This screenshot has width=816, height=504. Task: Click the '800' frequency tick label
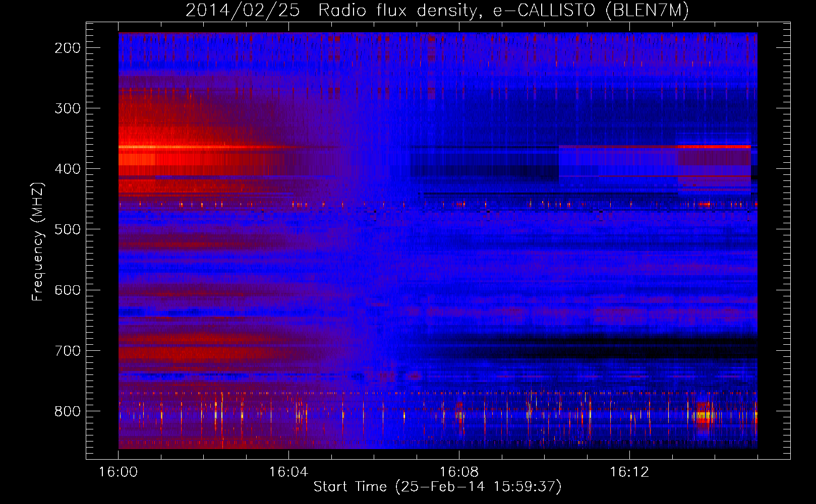click(x=68, y=411)
